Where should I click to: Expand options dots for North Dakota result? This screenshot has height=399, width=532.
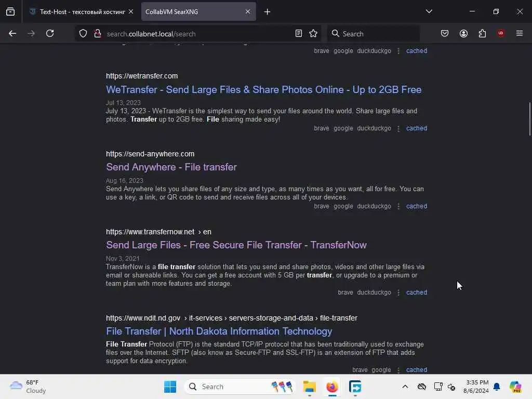398,370
